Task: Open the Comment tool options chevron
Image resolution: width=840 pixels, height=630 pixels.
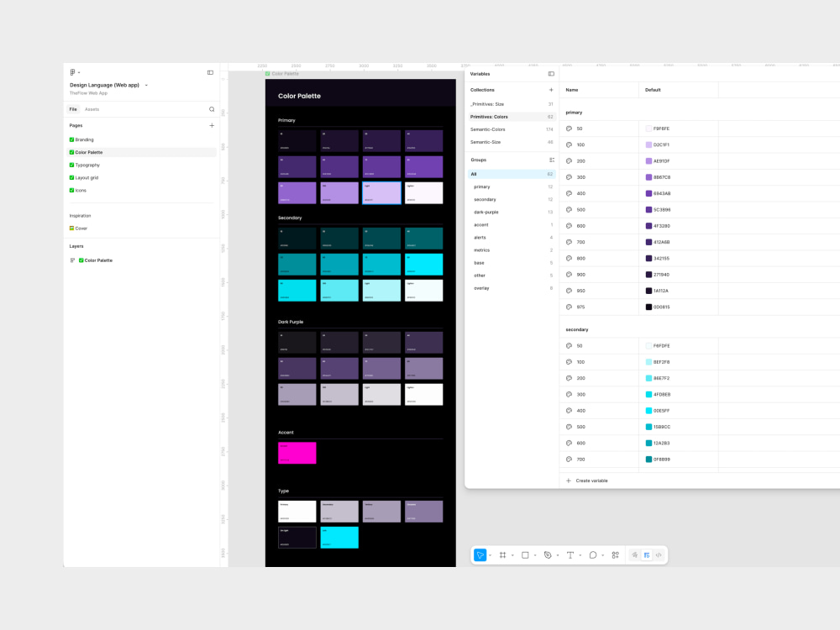Action: (602, 555)
